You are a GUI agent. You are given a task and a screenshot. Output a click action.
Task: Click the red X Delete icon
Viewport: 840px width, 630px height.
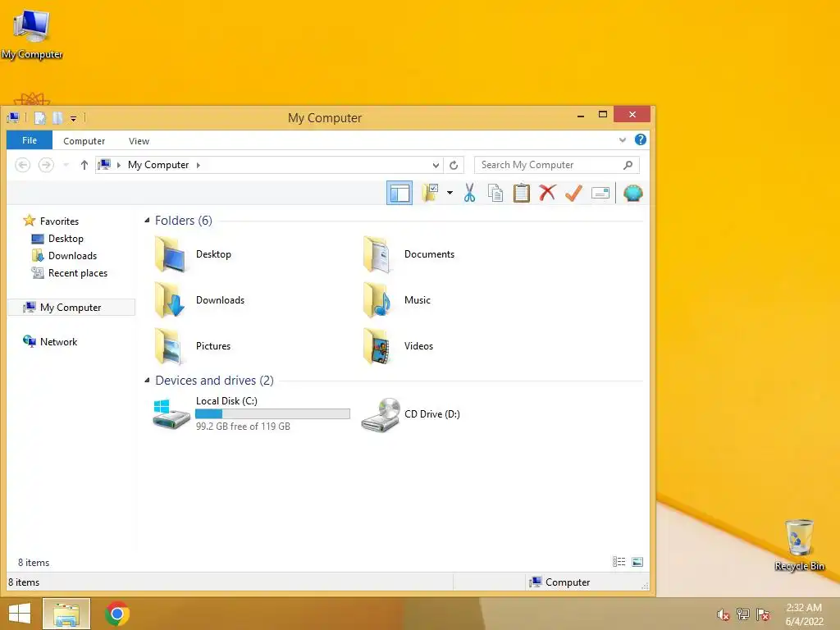coord(547,193)
